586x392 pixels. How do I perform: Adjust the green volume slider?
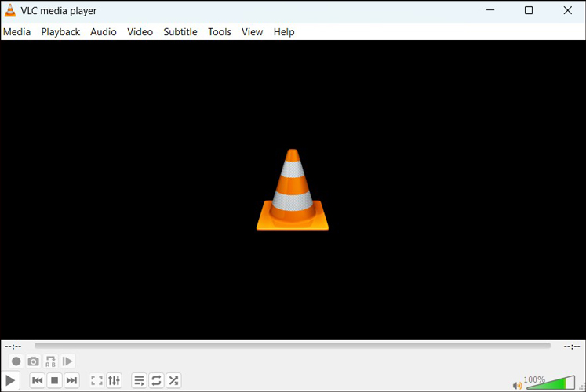click(x=550, y=383)
